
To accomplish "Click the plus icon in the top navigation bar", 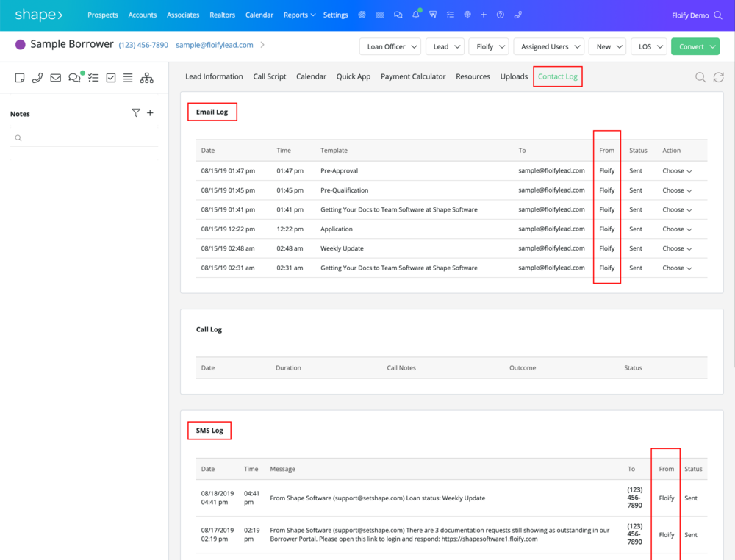I will pyautogui.click(x=484, y=15).
